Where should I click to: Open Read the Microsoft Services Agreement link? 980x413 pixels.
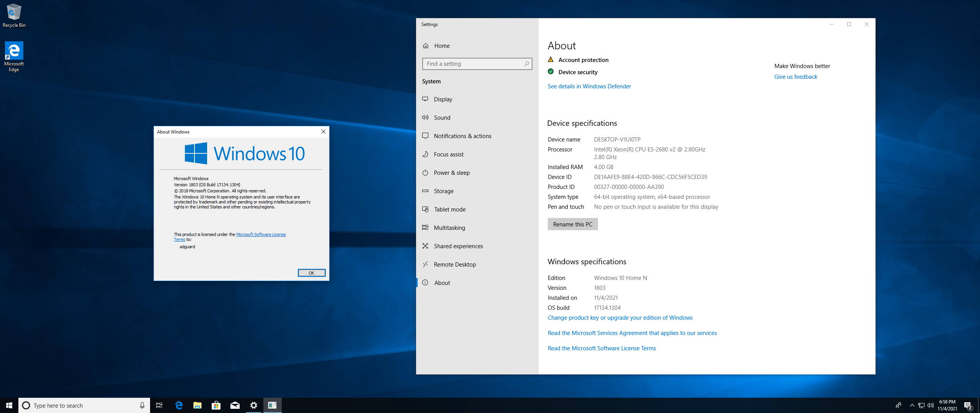(632, 333)
